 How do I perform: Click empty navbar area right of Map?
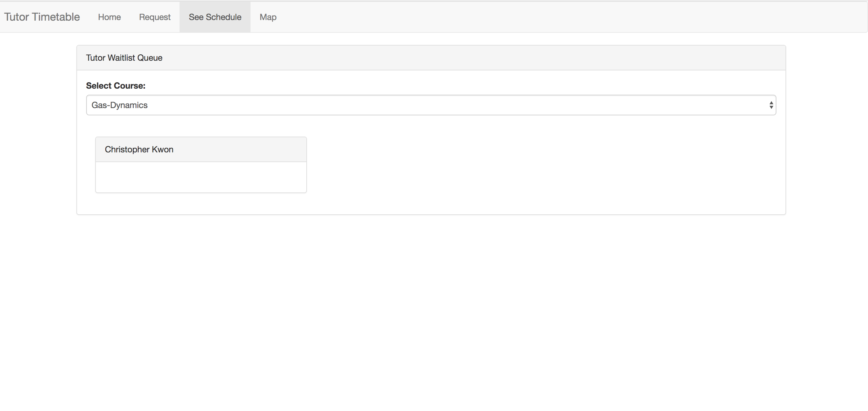pyautogui.click(x=539, y=17)
